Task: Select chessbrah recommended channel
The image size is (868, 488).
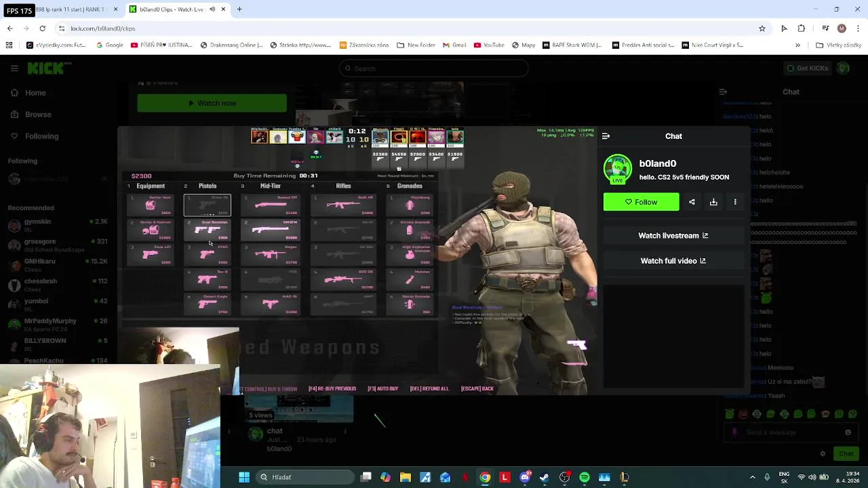Action: (x=57, y=285)
